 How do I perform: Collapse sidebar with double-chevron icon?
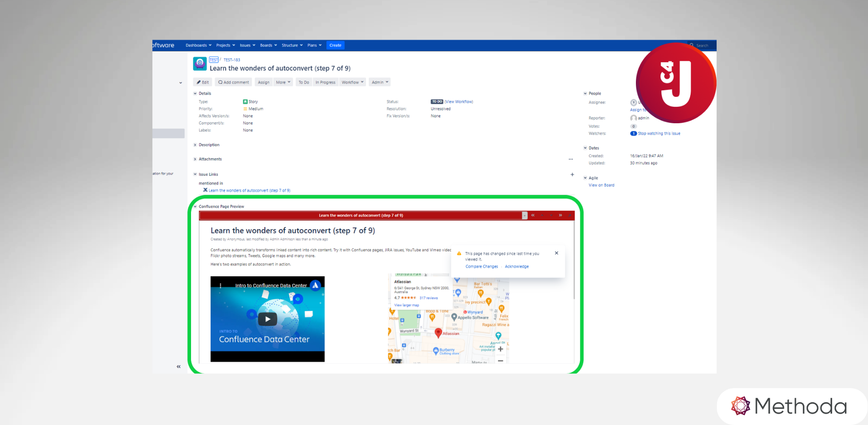point(179,366)
